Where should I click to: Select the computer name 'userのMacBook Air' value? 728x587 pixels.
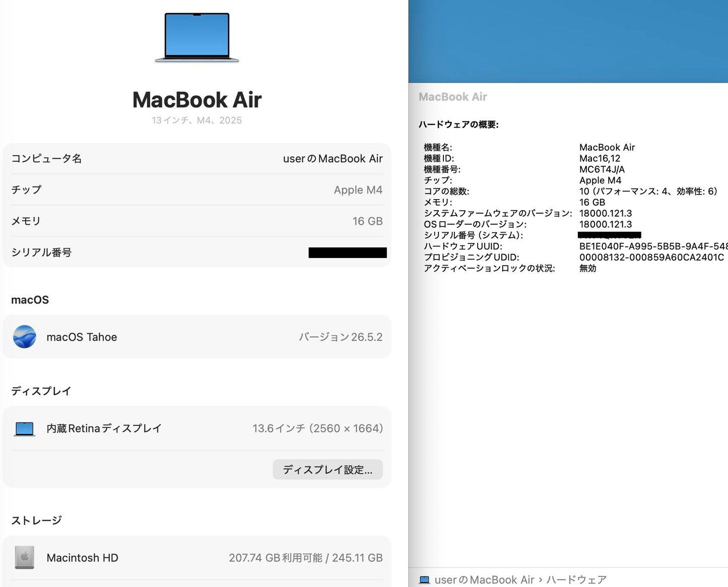click(333, 159)
